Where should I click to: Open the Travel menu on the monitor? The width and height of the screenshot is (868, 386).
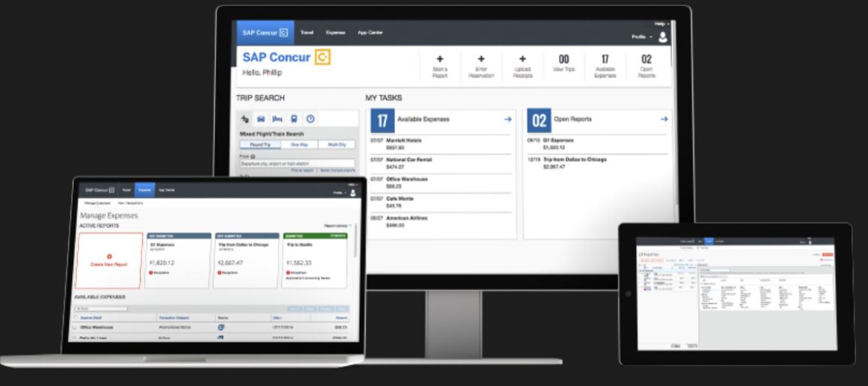(307, 33)
